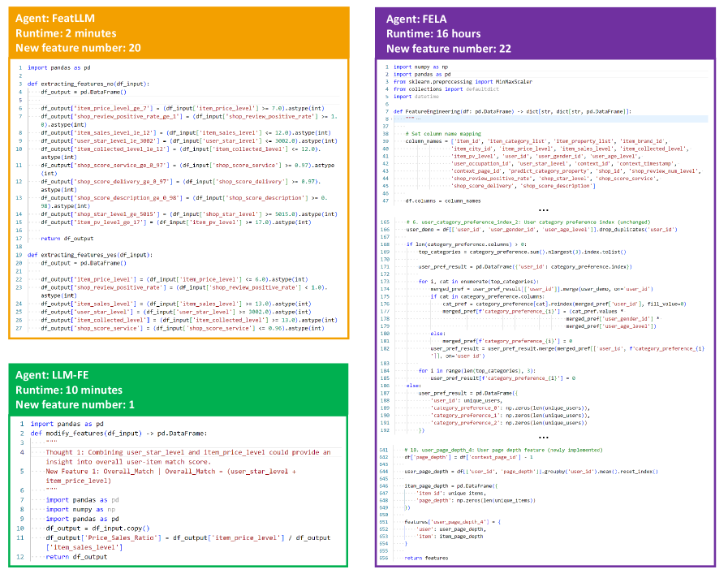
Task: Click the 'user_star_level_le_3002' assignment line
Action: [189, 140]
